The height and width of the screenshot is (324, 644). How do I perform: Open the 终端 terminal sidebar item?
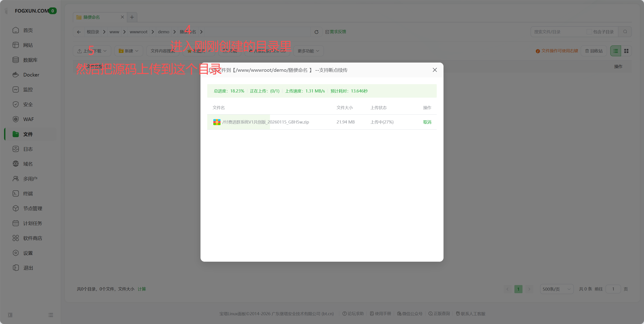[x=28, y=193]
